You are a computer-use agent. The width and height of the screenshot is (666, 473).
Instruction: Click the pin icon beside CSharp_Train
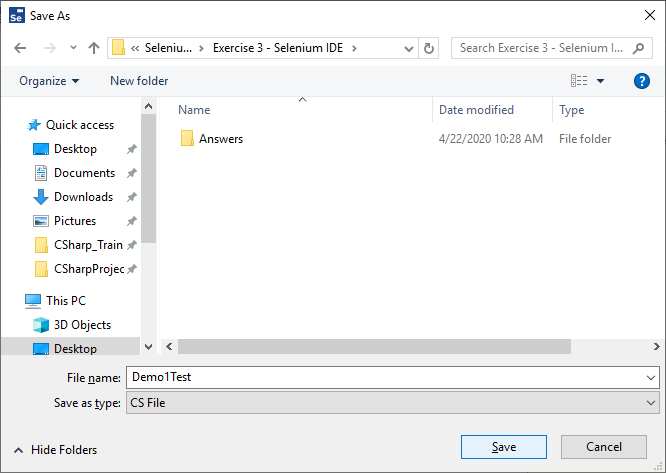coord(132,245)
